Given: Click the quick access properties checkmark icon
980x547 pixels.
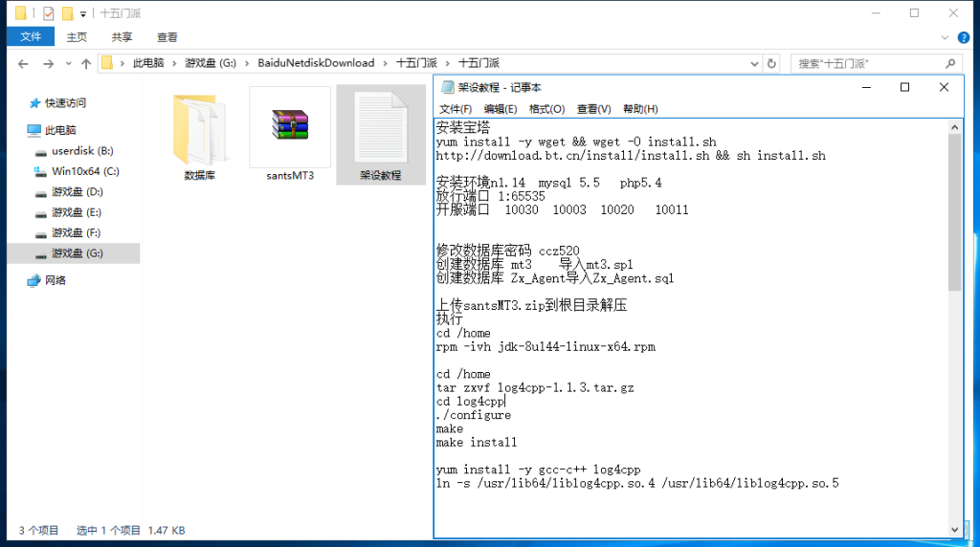Looking at the screenshot, I should pyautogui.click(x=48, y=13).
